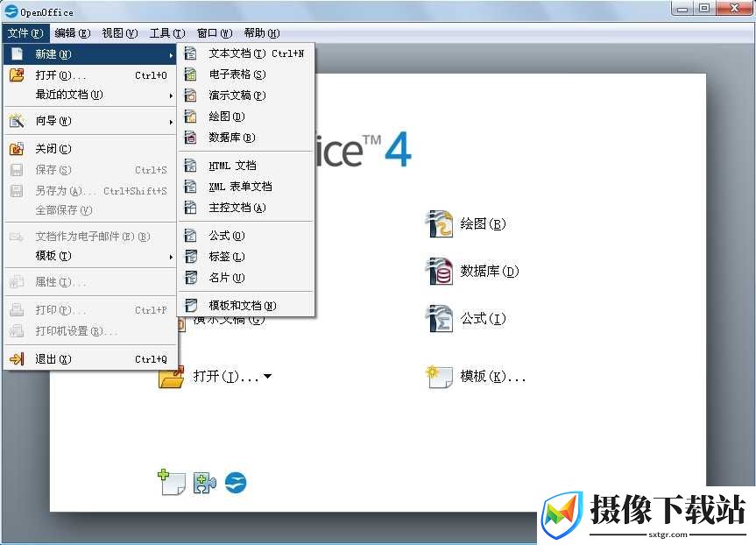
Task: Click the spreadsheet icon beside 电子表格(S)
Action: [x=191, y=74]
